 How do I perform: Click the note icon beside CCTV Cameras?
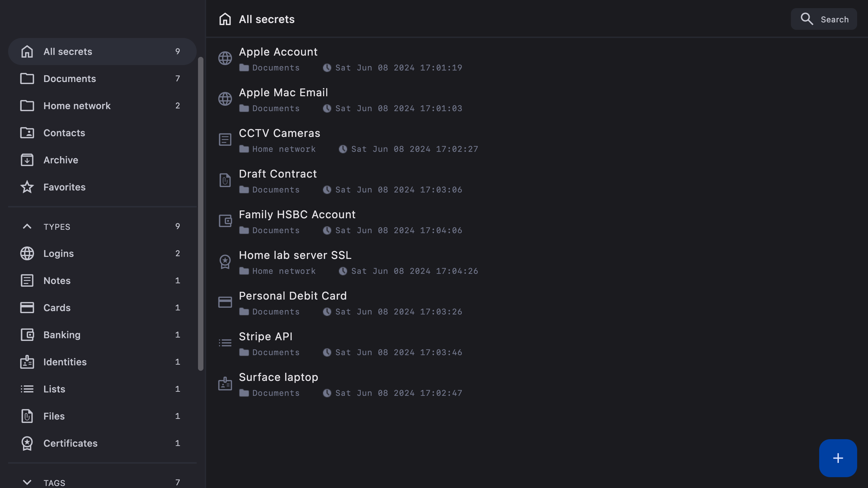point(225,140)
